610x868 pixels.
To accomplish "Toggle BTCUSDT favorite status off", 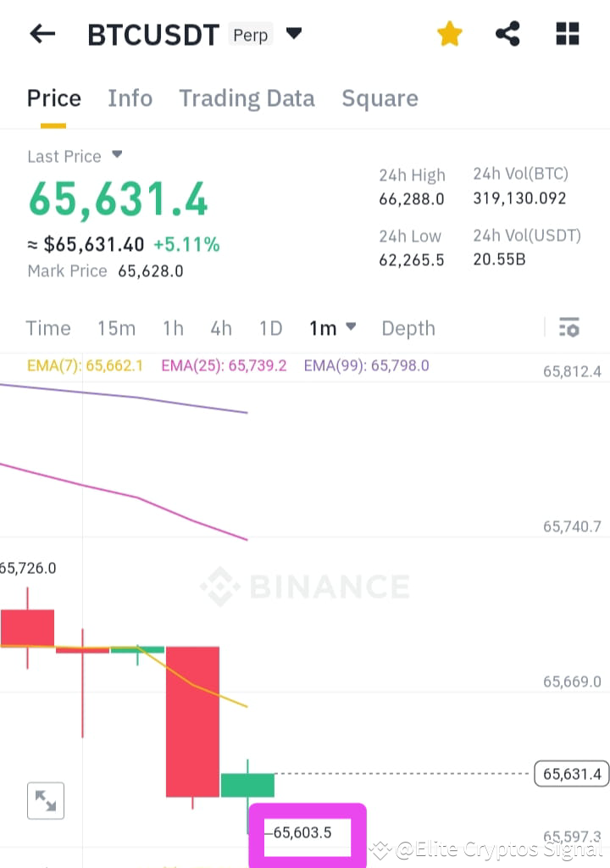I will point(450,33).
